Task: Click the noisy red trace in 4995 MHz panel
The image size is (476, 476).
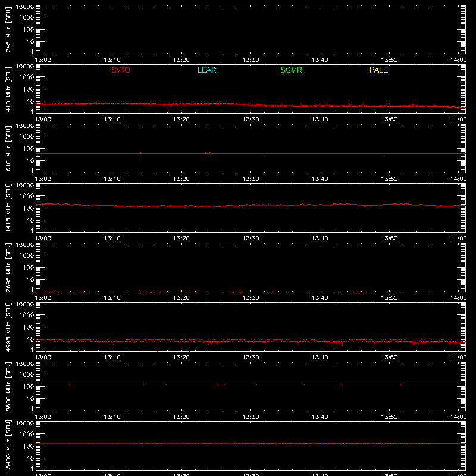Action: click(250, 340)
